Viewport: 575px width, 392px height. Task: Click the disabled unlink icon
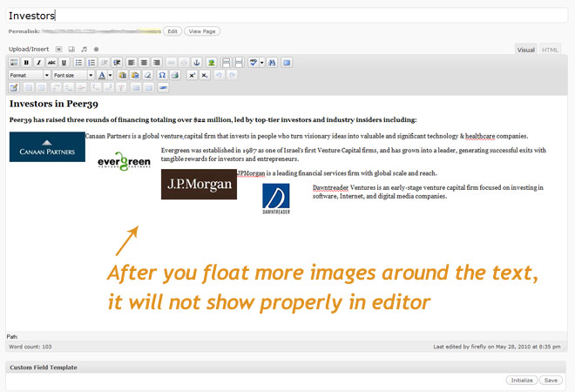pos(184,63)
